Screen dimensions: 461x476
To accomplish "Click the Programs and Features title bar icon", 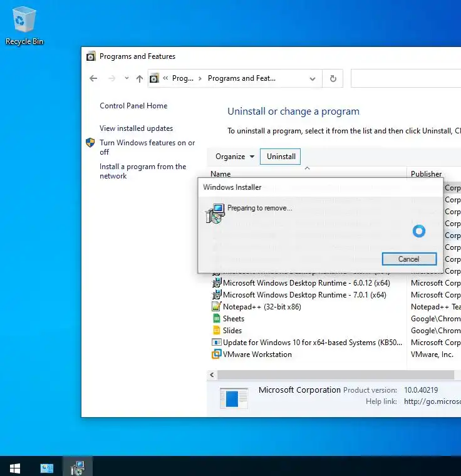I will [91, 56].
